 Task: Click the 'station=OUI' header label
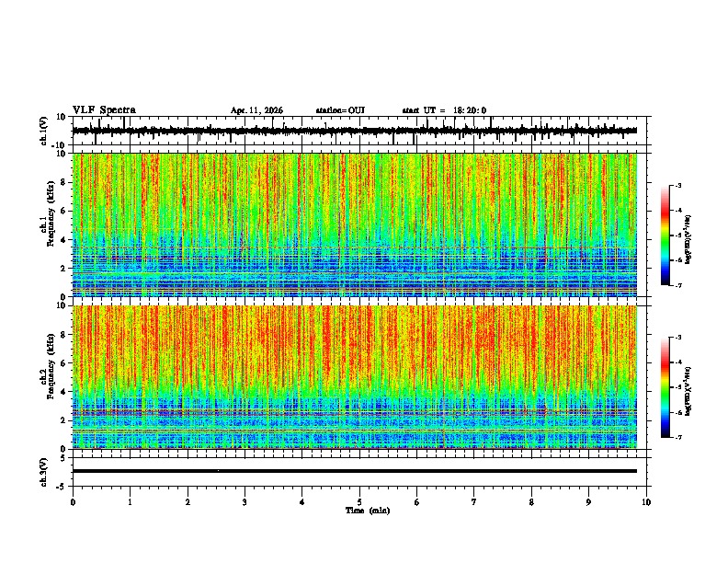340,110
